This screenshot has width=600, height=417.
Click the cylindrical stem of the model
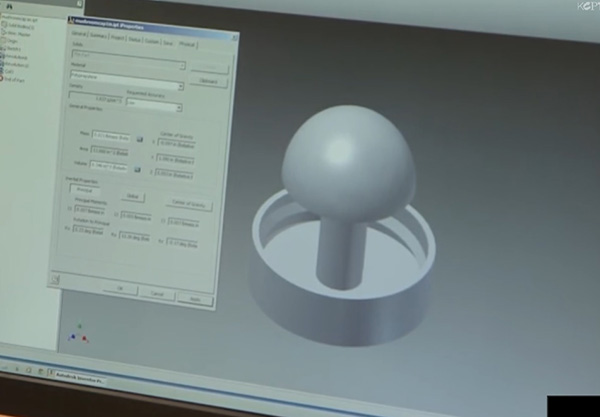[x=340, y=251]
